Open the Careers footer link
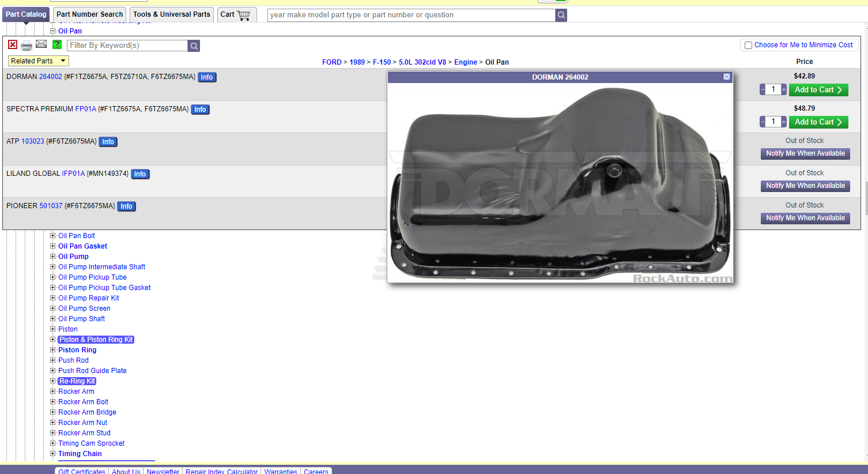This screenshot has width=868, height=474. point(316,471)
